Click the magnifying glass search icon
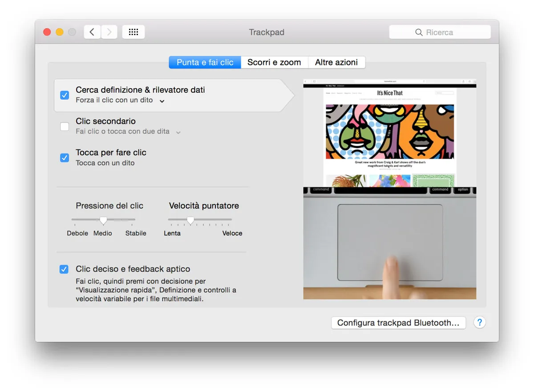Screen dimensions: 534x392 pyautogui.click(x=419, y=32)
